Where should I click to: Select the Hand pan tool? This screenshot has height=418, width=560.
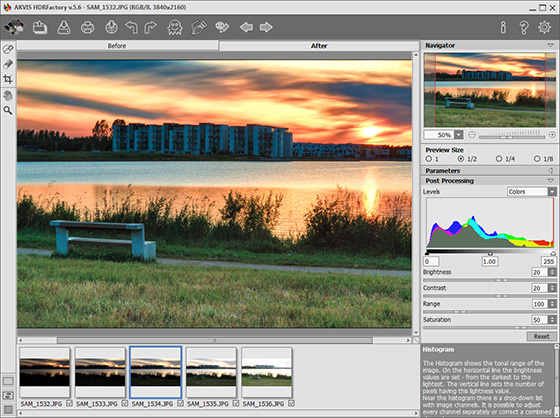click(x=8, y=95)
